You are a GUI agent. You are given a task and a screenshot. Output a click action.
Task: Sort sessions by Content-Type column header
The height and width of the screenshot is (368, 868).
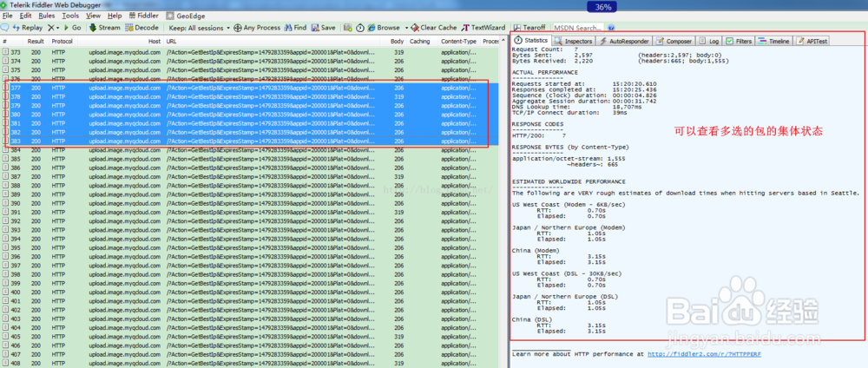[x=459, y=42]
